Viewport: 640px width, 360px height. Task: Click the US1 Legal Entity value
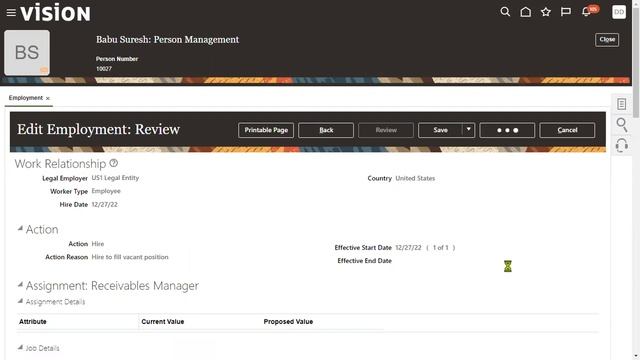[x=115, y=178]
